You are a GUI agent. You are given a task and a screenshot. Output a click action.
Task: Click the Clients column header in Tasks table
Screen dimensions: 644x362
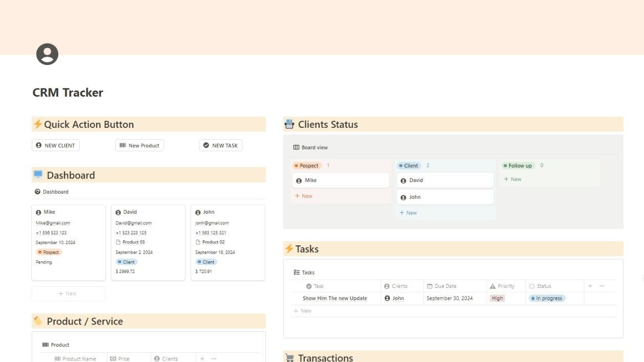(396, 286)
